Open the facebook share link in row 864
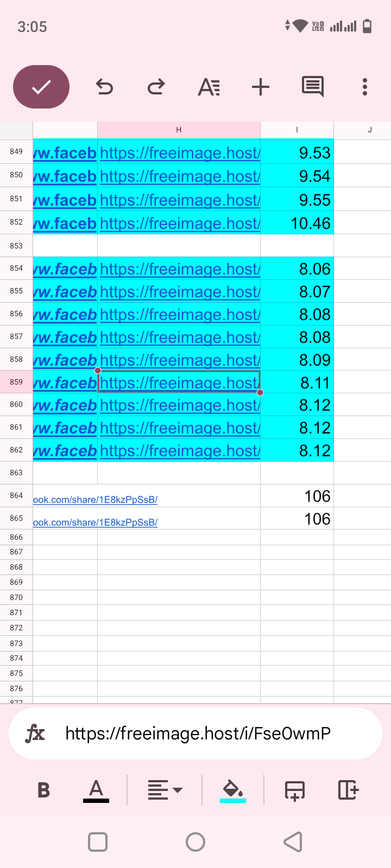Screen dimensions: 391x868 95,500
